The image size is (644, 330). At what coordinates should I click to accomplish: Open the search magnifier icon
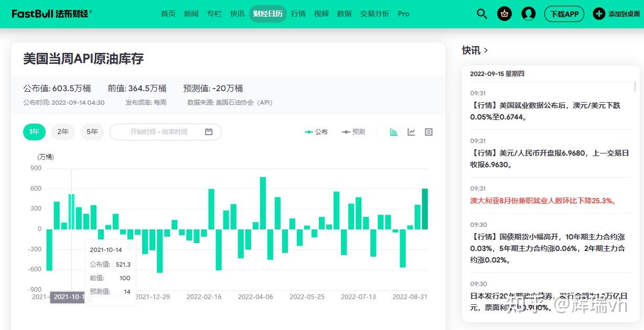tap(482, 14)
